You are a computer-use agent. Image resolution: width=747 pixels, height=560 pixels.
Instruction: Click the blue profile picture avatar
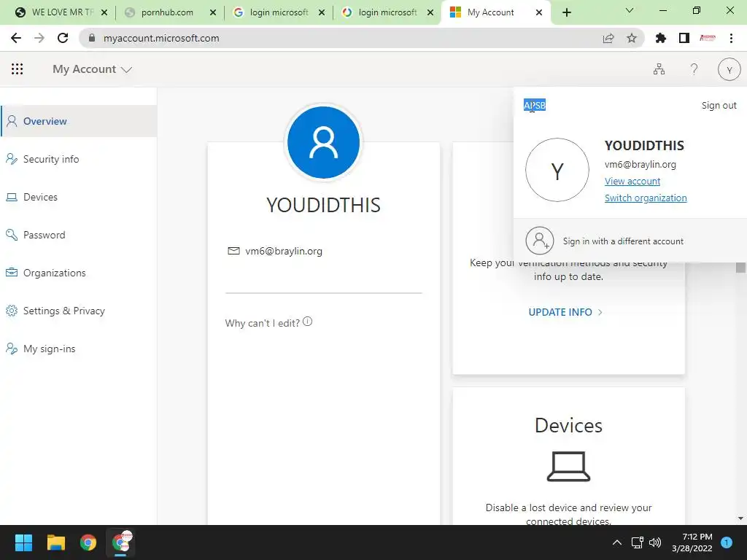coord(323,142)
